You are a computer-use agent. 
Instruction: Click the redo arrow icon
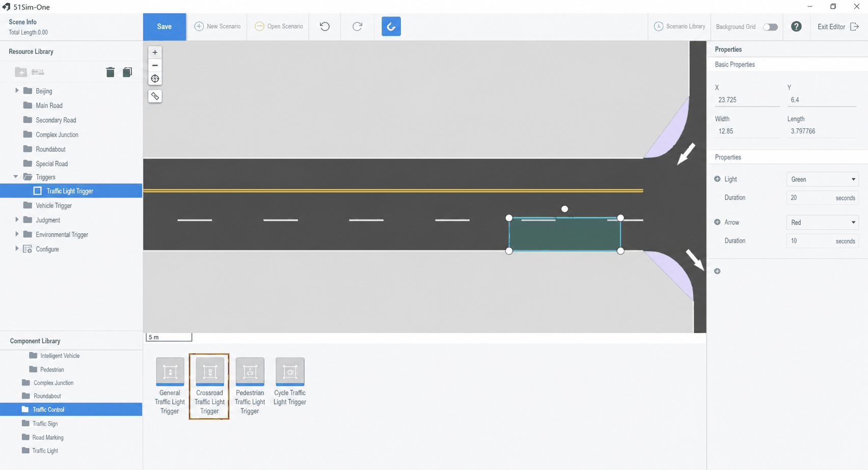[x=358, y=26]
